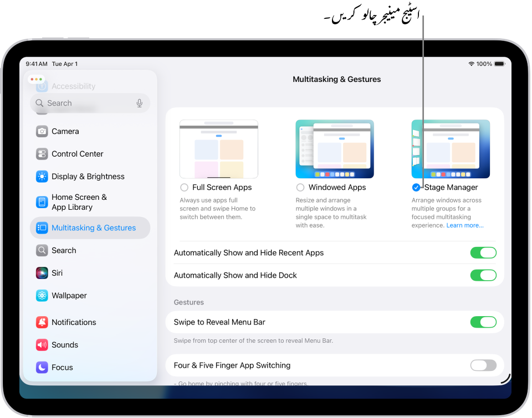Toggle Swipe to Reveal Menu Bar switch
The width and height of the screenshot is (532, 418).
pos(483,322)
